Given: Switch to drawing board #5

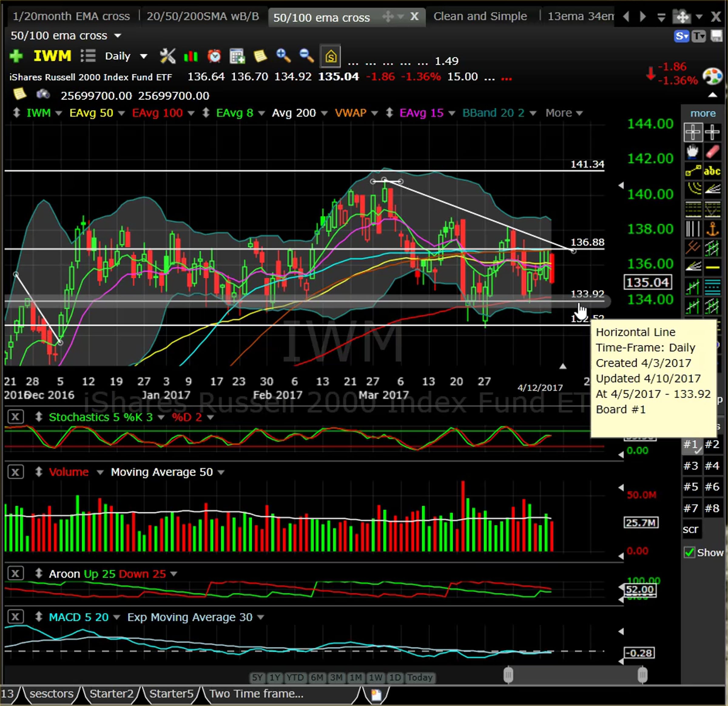Looking at the screenshot, I should coord(691,487).
